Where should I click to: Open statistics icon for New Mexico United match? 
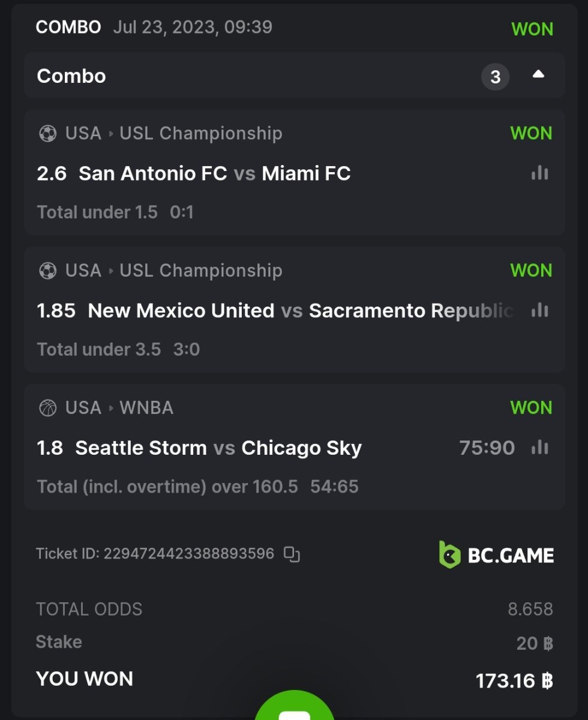pyautogui.click(x=539, y=310)
